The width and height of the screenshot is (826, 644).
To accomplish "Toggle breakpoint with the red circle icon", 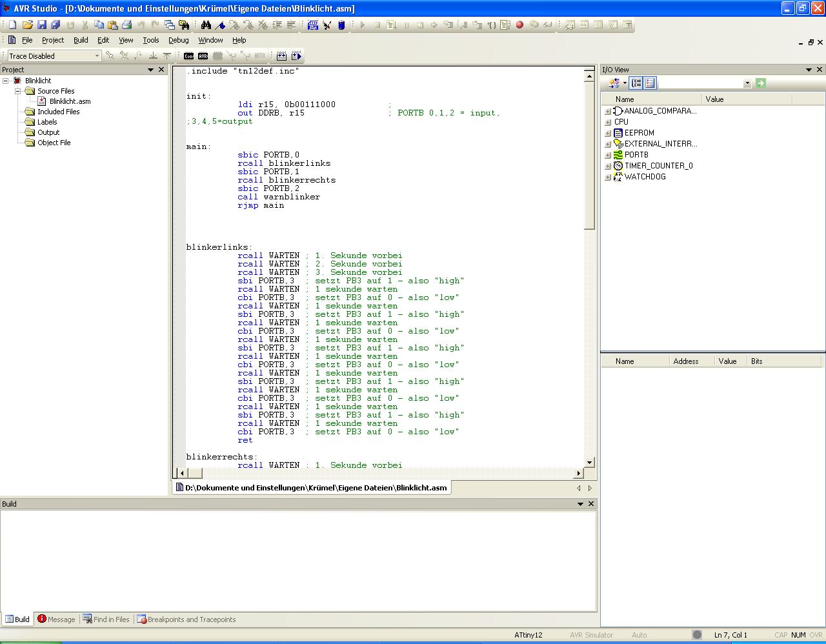I will point(519,25).
